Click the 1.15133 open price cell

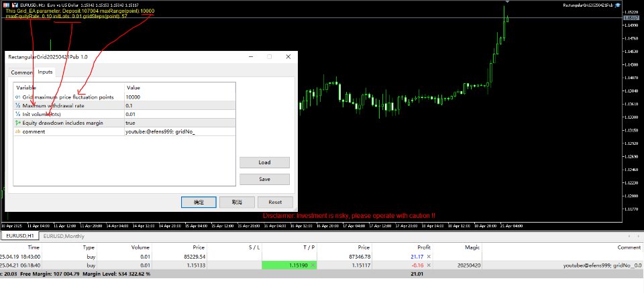coord(195,266)
